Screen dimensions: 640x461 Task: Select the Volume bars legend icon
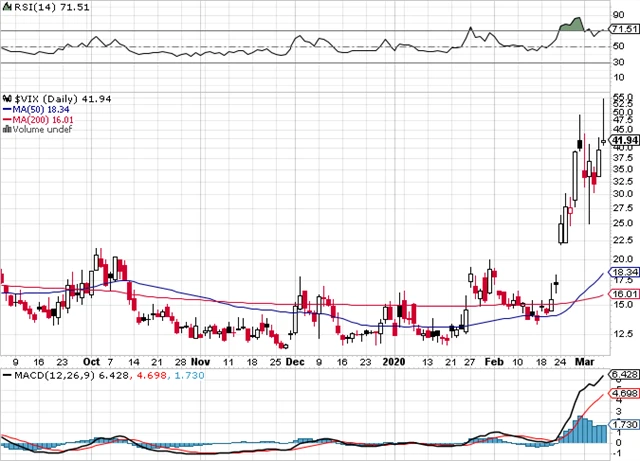7,129
